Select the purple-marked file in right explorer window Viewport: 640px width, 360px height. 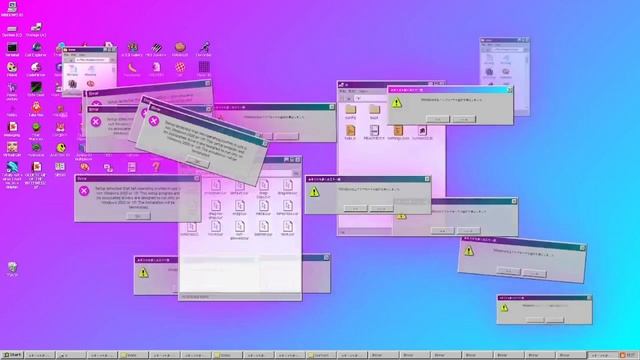coord(422,130)
